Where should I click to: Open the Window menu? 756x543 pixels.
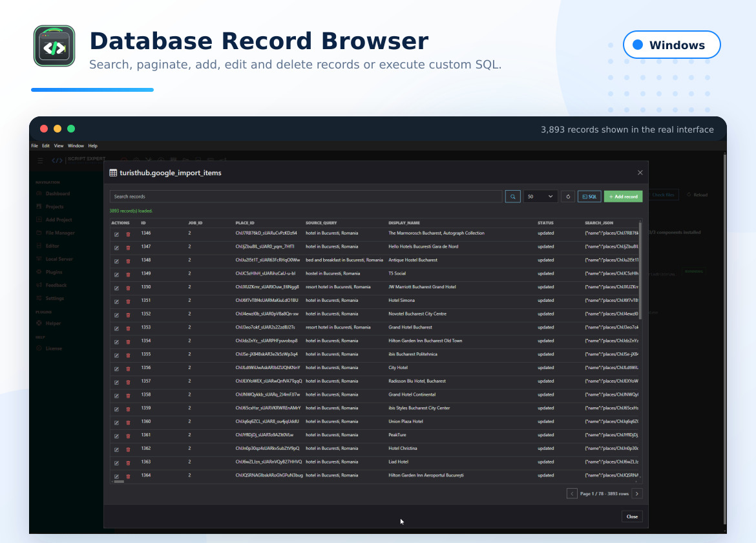[76, 145]
